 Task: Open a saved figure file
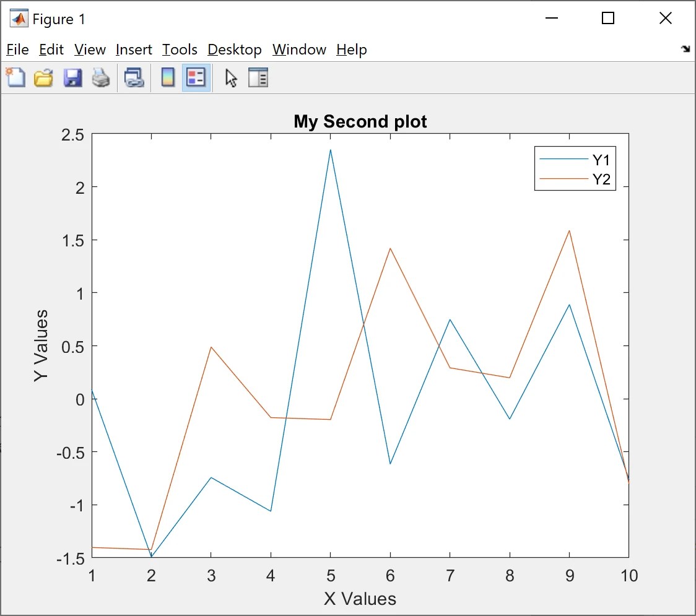[43, 77]
